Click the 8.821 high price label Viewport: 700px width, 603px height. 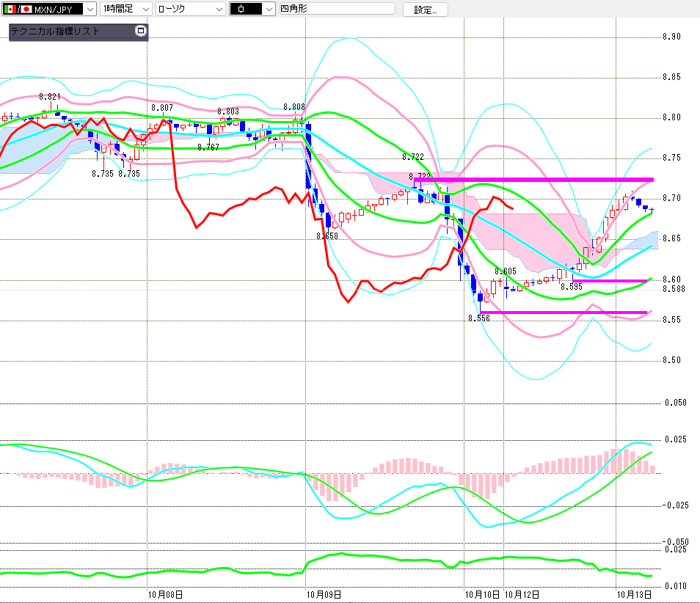point(50,97)
